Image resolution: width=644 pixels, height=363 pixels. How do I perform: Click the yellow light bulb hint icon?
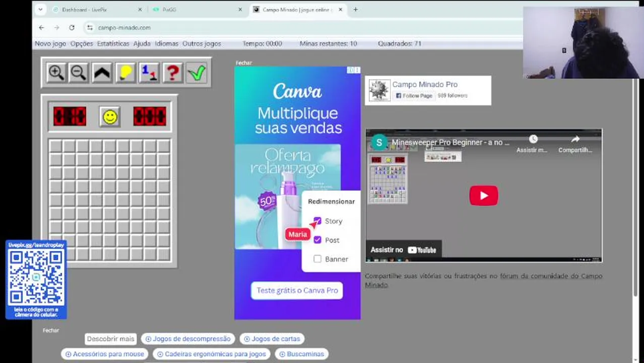coord(125,73)
